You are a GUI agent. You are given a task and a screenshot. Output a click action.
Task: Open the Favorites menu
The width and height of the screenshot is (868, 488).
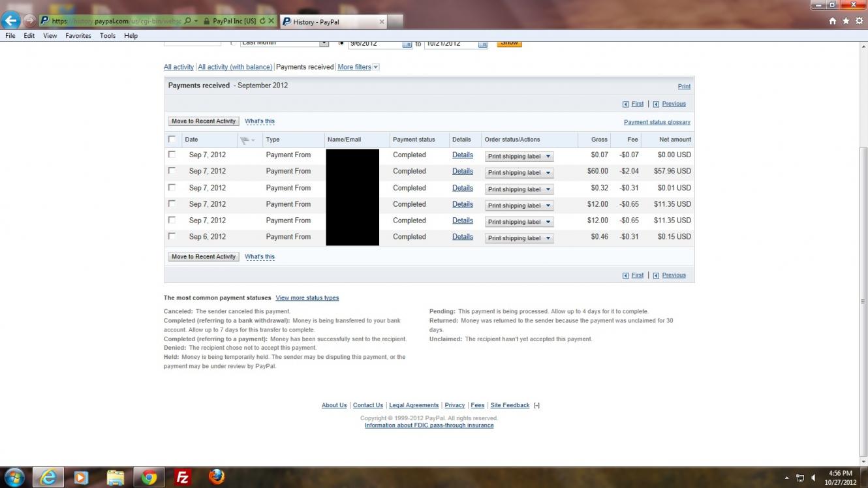78,36
